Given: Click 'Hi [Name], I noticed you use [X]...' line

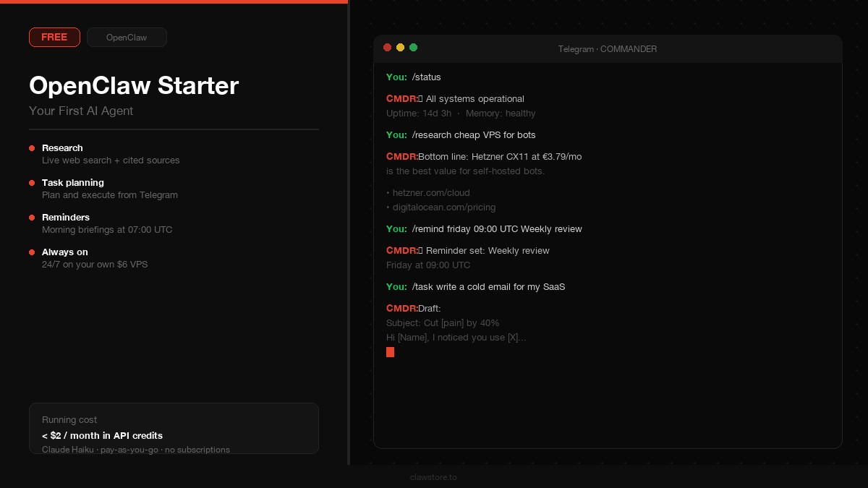Looking at the screenshot, I should (x=456, y=338).
